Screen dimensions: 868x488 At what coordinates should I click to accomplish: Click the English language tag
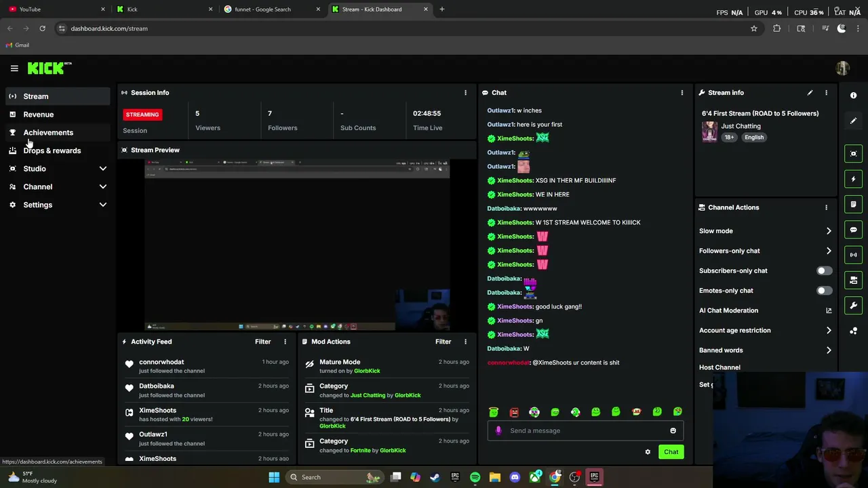753,138
